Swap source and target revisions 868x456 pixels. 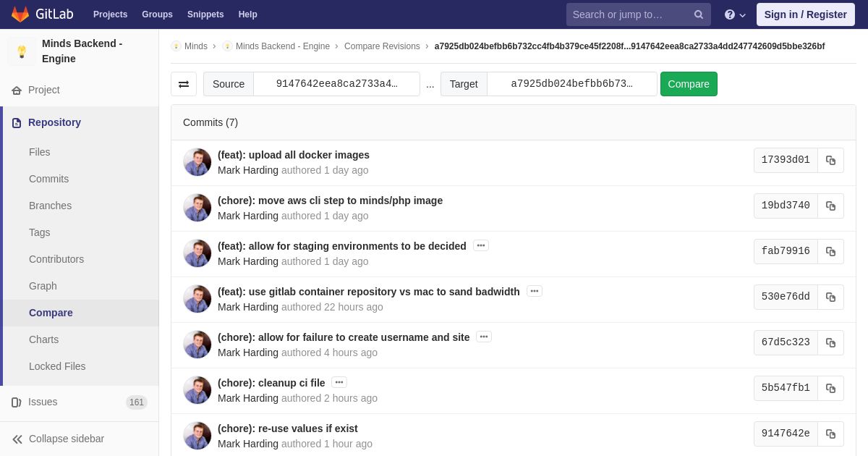click(184, 84)
